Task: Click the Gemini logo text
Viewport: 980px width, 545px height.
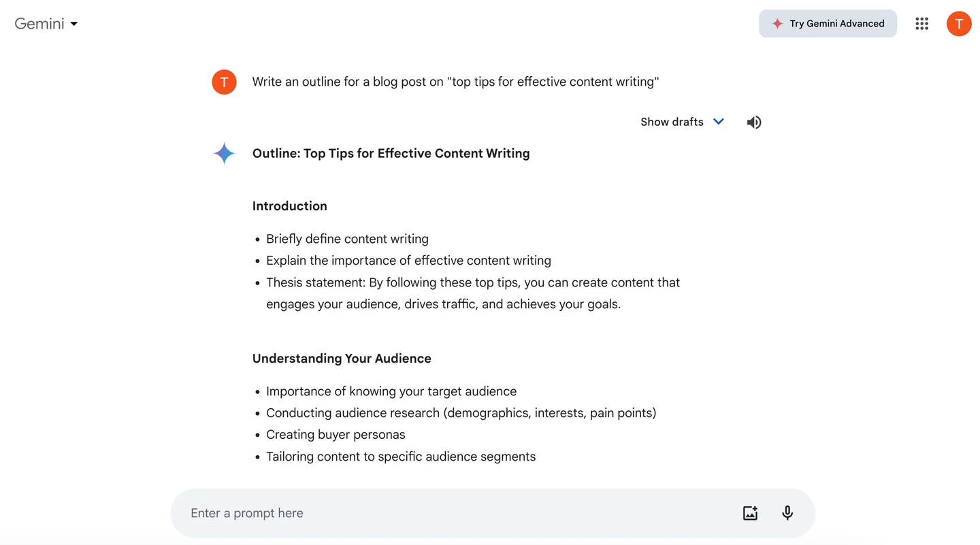Action: (x=39, y=24)
